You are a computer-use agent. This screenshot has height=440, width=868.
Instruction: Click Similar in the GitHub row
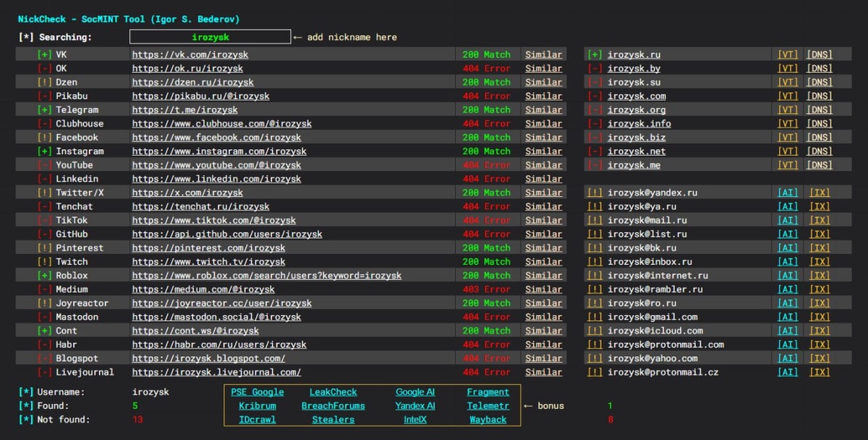pos(543,234)
